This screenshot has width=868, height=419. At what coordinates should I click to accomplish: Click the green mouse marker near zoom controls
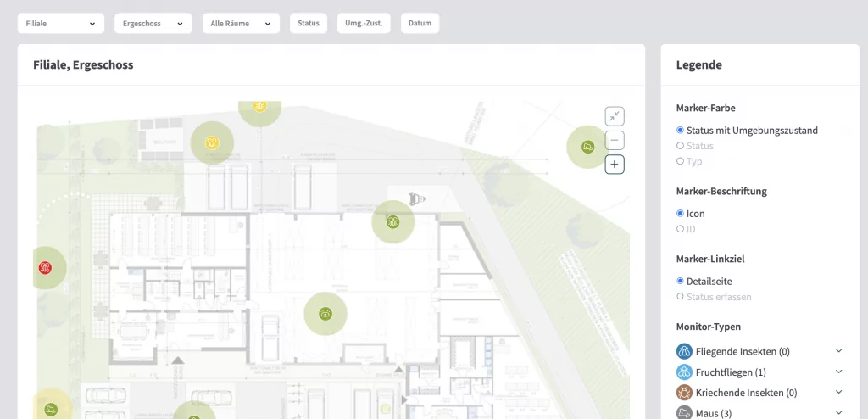click(x=587, y=148)
